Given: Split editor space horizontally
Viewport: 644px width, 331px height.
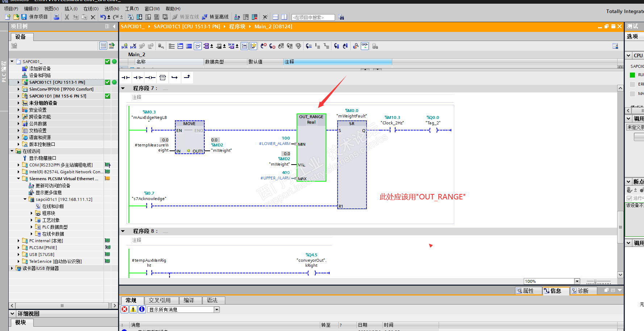Looking at the screenshot, I should 276,17.
